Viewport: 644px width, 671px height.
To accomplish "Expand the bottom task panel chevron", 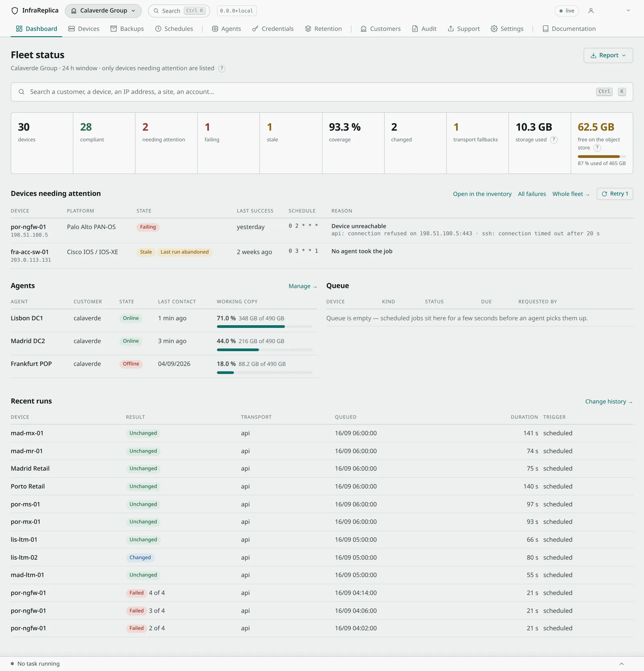I will tap(621, 664).
